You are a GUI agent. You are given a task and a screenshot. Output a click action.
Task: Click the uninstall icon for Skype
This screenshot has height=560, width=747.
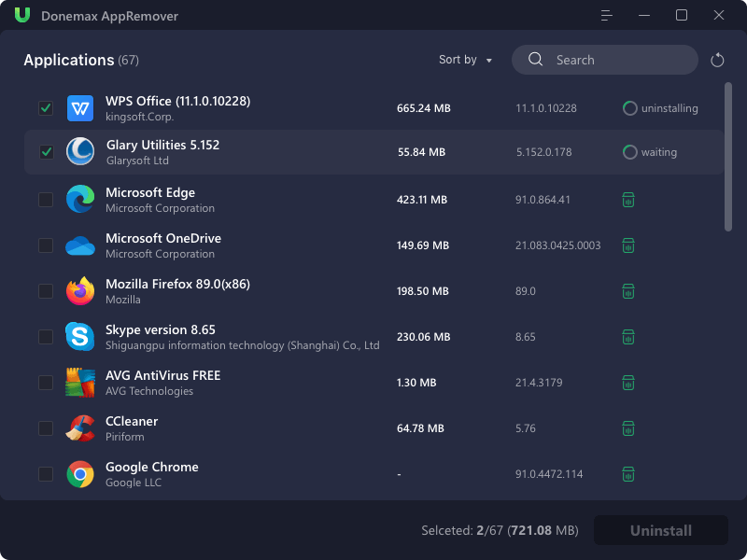coord(629,337)
